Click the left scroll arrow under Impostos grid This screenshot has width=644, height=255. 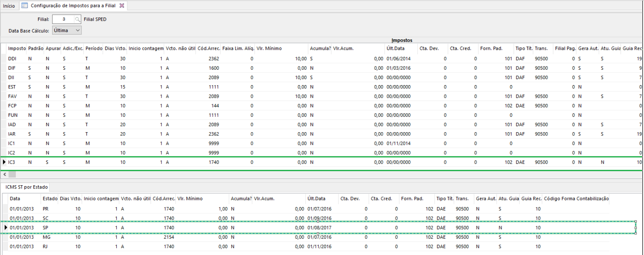coord(4,174)
